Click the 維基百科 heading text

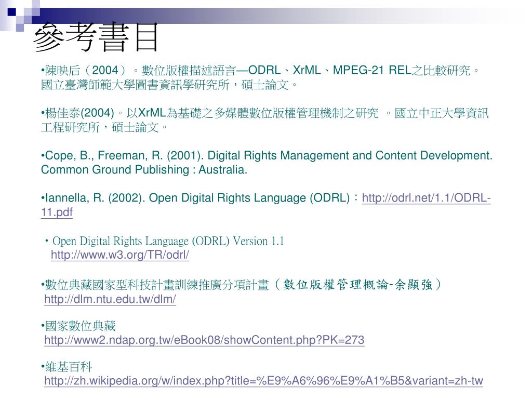[69, 367]
